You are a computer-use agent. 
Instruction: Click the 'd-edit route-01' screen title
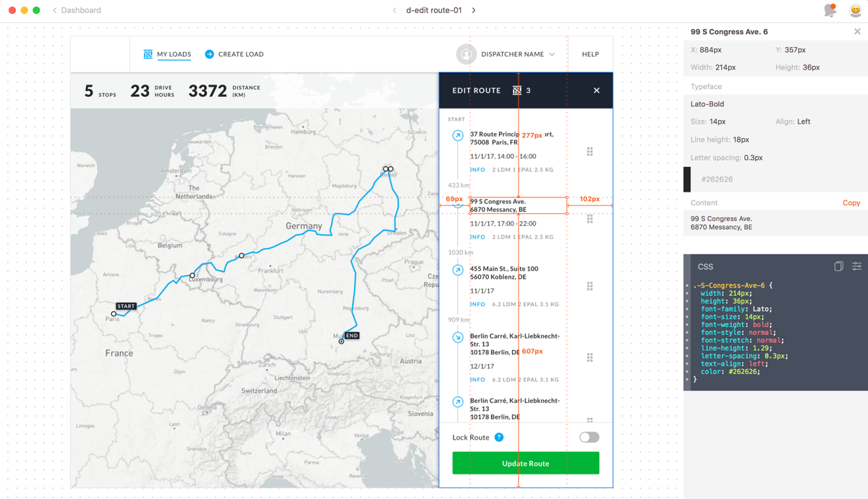pyautogui.click(x=434, y=10)
